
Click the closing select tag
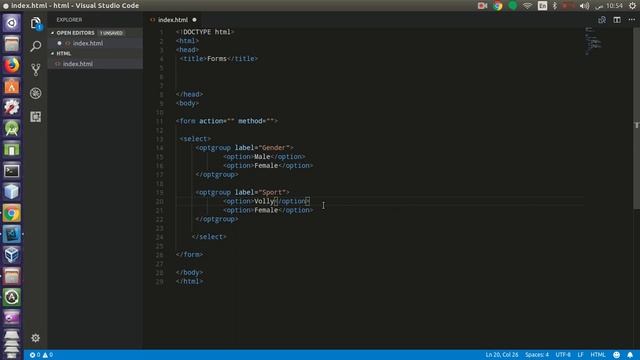tap(209, 237)
